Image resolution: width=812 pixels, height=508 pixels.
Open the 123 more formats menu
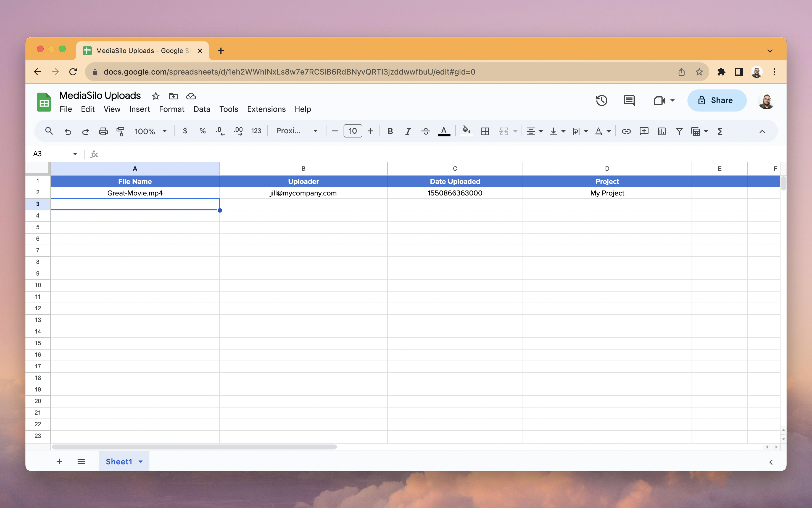pos(256,131)
